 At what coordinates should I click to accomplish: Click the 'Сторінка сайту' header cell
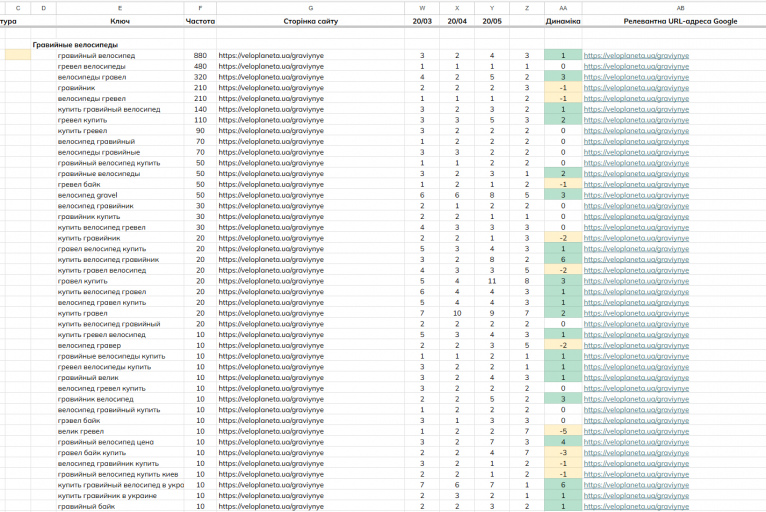point(310,21)
